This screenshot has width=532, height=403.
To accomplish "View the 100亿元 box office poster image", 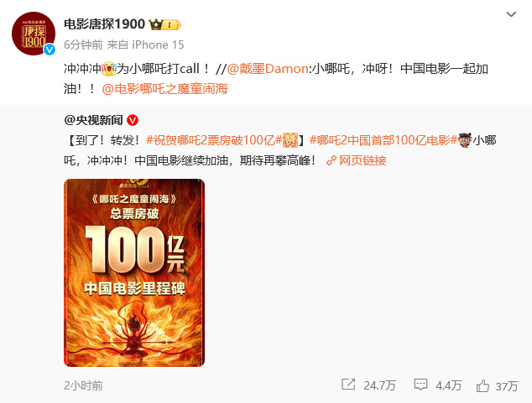I will [x=134, y=273].
